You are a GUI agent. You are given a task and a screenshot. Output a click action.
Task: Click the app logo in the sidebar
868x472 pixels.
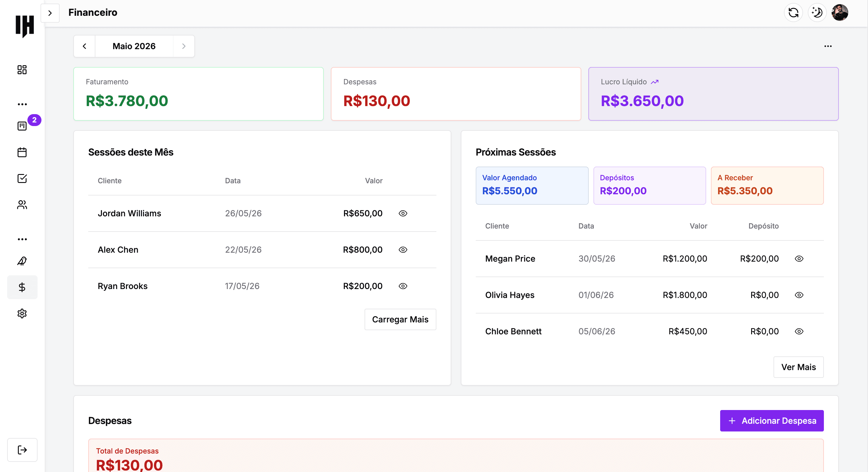(x=25, y=26)
